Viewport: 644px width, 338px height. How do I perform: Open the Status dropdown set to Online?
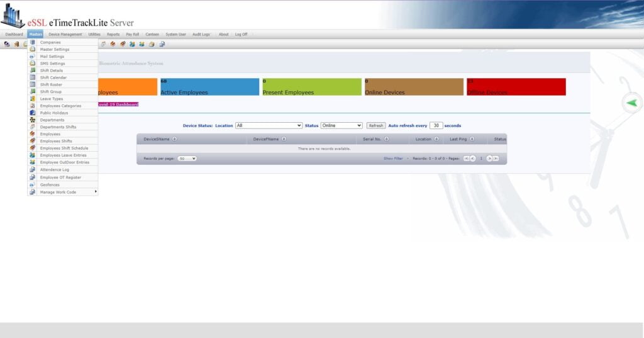(x=341, y=125)
